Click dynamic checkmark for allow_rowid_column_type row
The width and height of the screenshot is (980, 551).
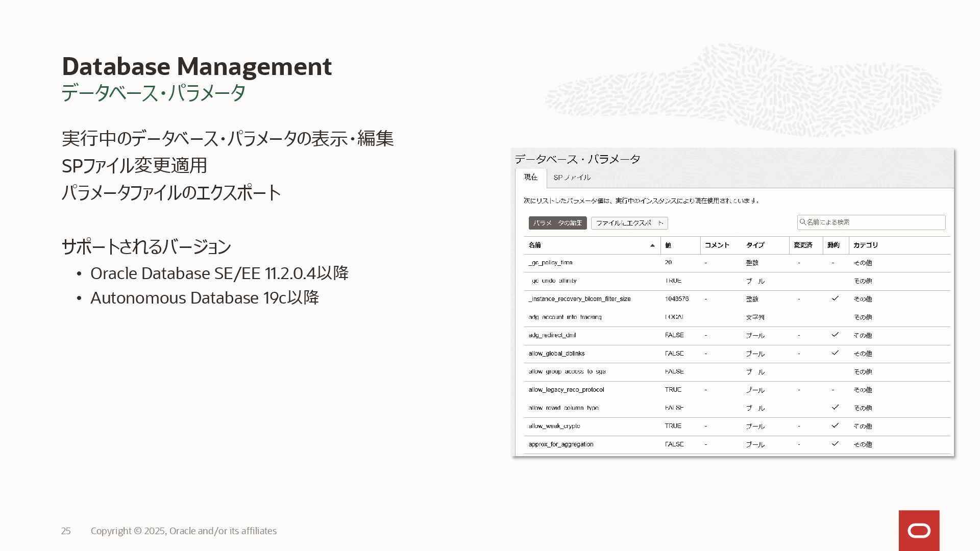pos(835,407)
